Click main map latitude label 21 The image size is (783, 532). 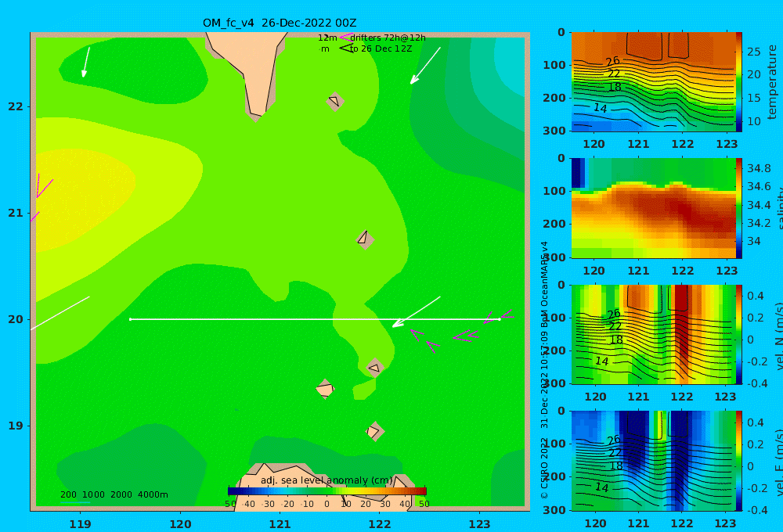pyautogui.click(x=16, y=213)
